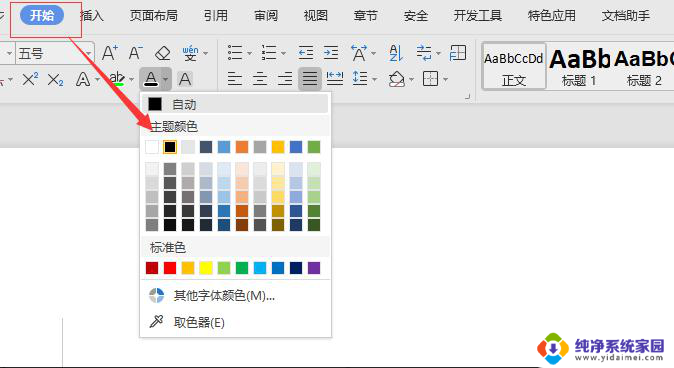
Task: Decrease the paragraph indent
Action: pos(306,53)
